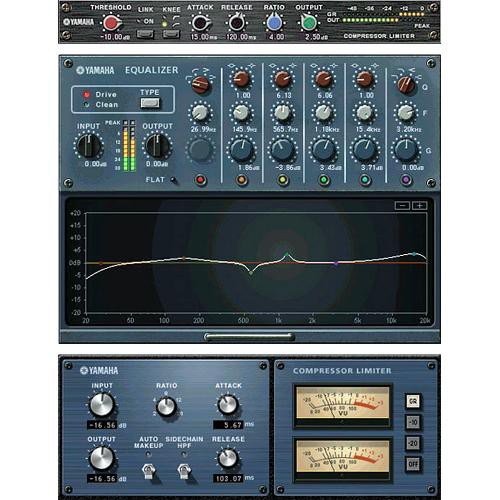This screenshot has width=500, height=500.
Task: Toggle the cyan band enable button
Action: tap(365, 180)
